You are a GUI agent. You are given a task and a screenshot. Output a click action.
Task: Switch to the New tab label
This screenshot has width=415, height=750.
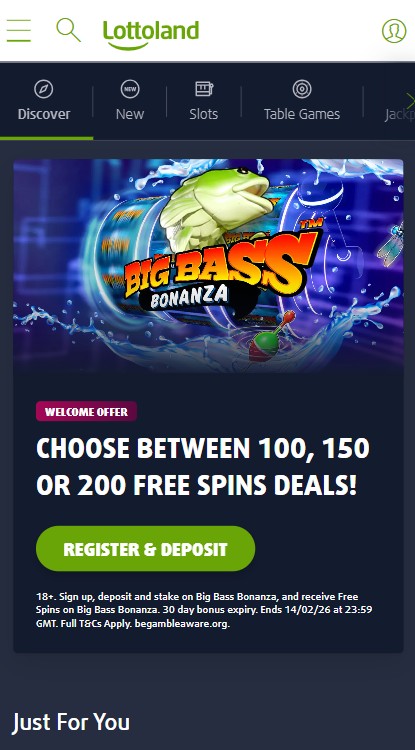pos(130,114)
